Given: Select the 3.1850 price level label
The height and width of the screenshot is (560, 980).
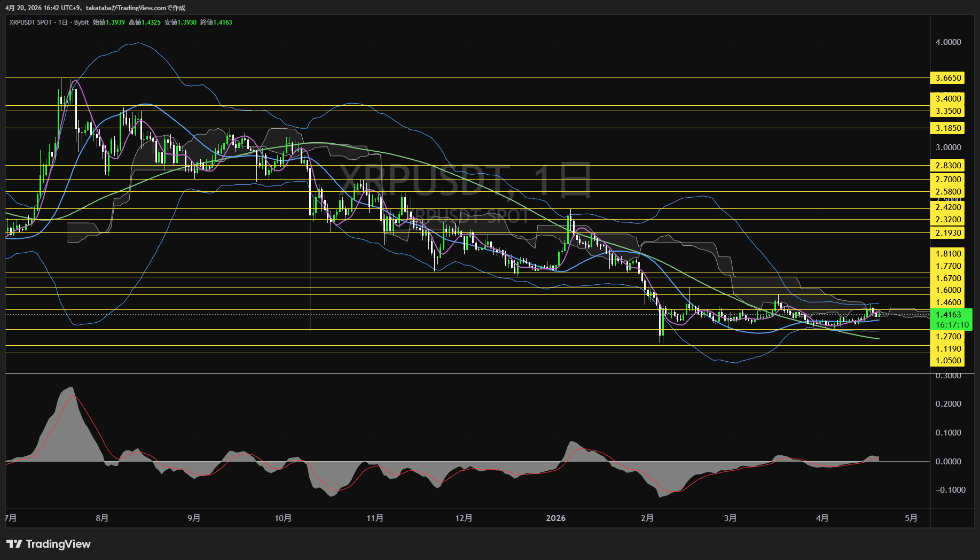Looking at the screenshot, I should pyautogui.click(x=948, y=128).
